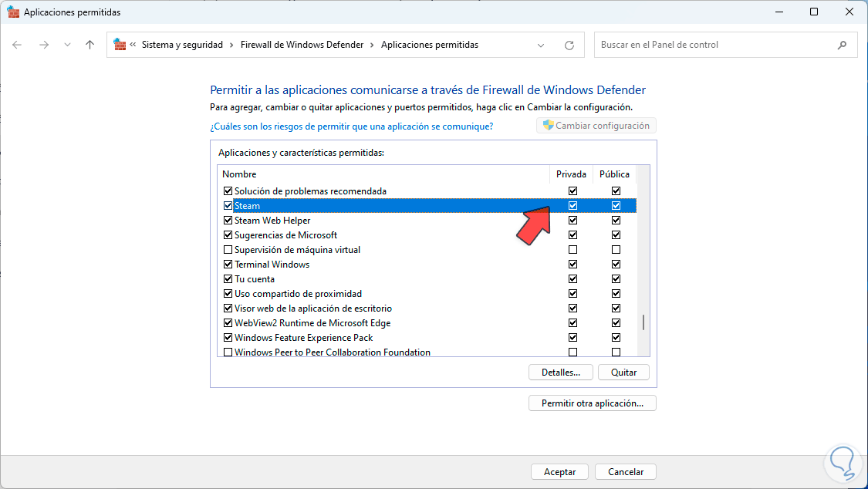Click the Cancelar button
This screenshot has width=868, height=489.
[x=626, y=472]
